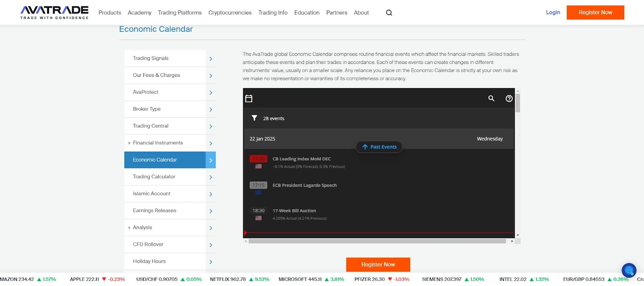Open the calendar widget help icon
Screen dimensions: 644x286
tap(509, 99)
